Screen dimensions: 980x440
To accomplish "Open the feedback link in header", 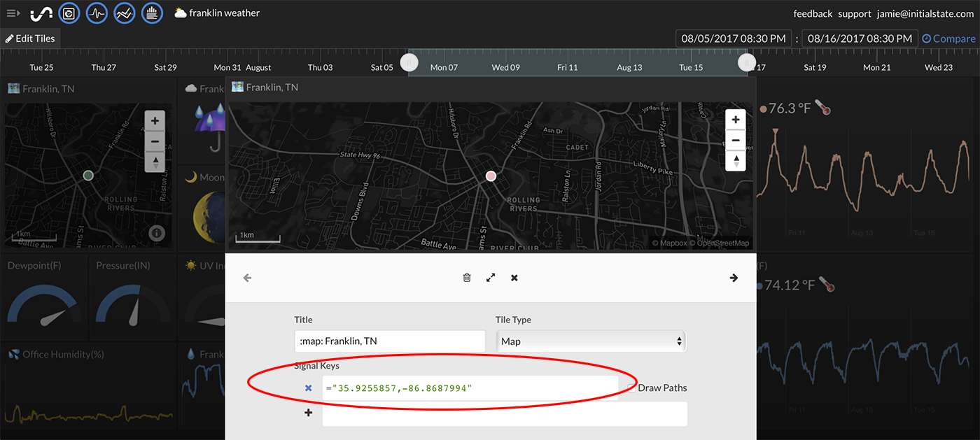I will tap(813, 13).
